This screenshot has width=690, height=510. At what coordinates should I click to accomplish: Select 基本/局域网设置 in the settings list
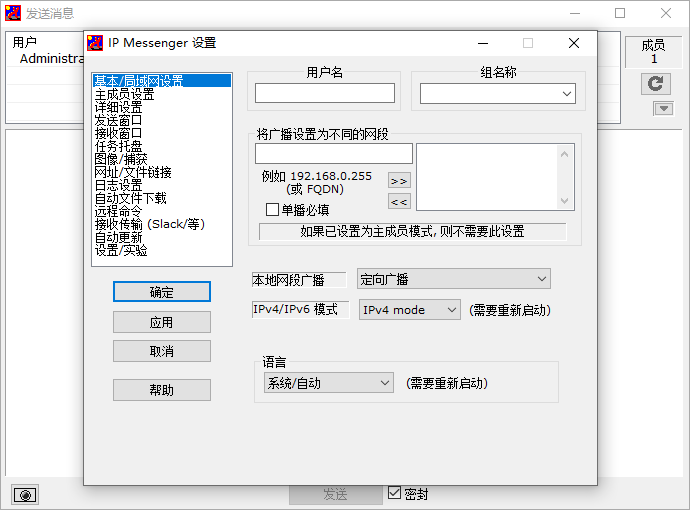pyautogui.click(x=161, y=81)
